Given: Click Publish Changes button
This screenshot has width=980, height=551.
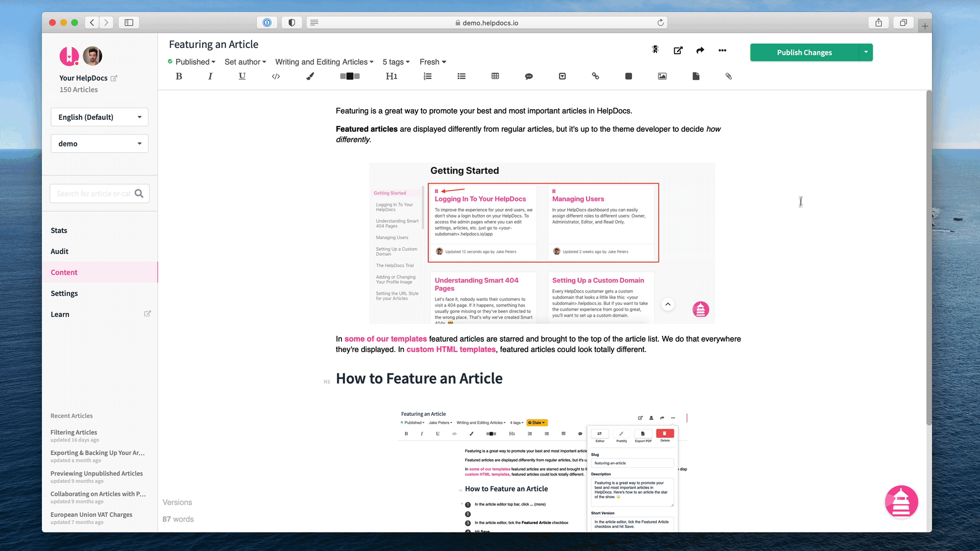Looking at the screenshot, I should (804, 52).
